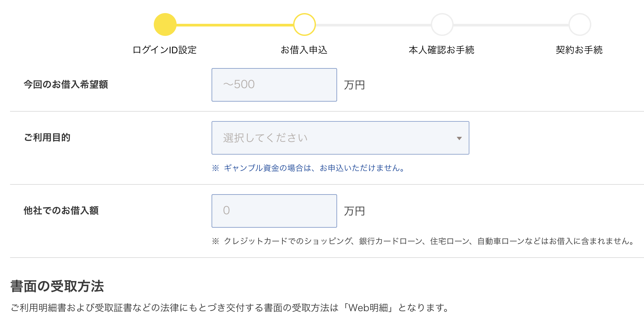Viewport: 644px width, 330px height.
Task: Click the 他社でのお借入額 field label
Action: (61, 211)
